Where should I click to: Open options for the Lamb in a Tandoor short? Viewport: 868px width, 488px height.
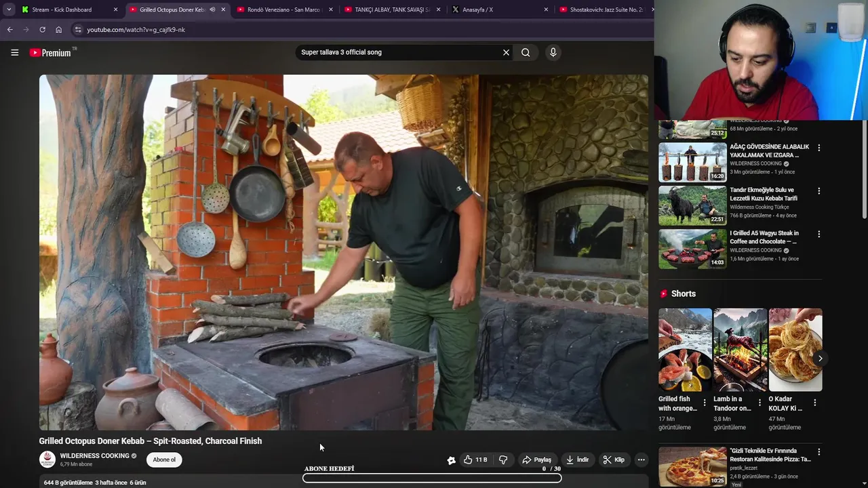click(x=759, y=403)
